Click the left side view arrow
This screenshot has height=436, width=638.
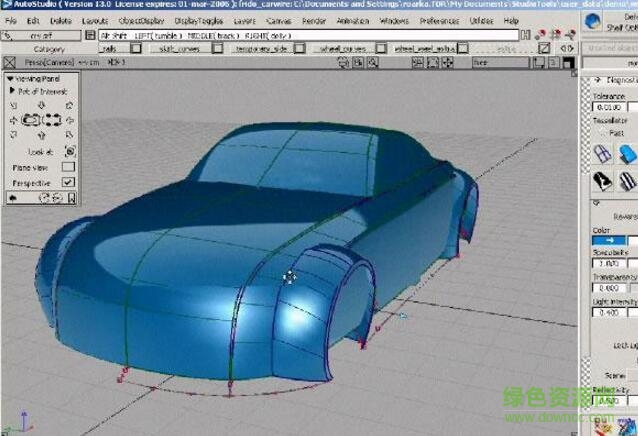click(x=13, y=120)
